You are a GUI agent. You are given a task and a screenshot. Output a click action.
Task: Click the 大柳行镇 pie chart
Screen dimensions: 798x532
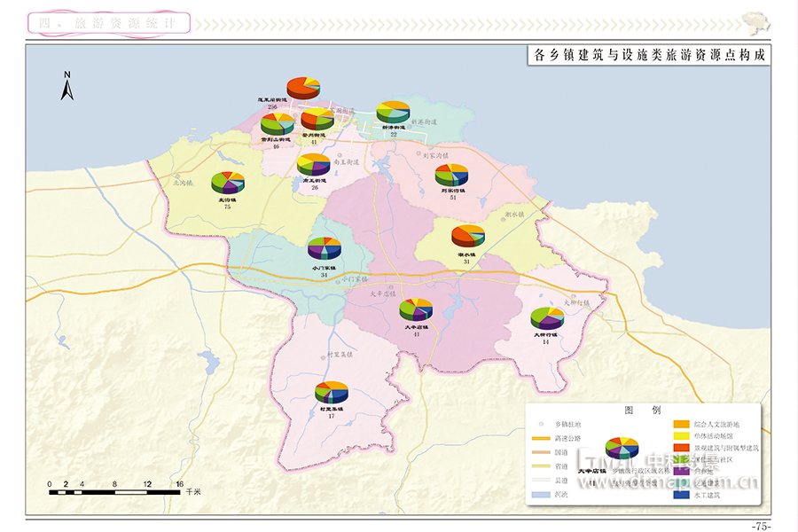coord(547,317)
